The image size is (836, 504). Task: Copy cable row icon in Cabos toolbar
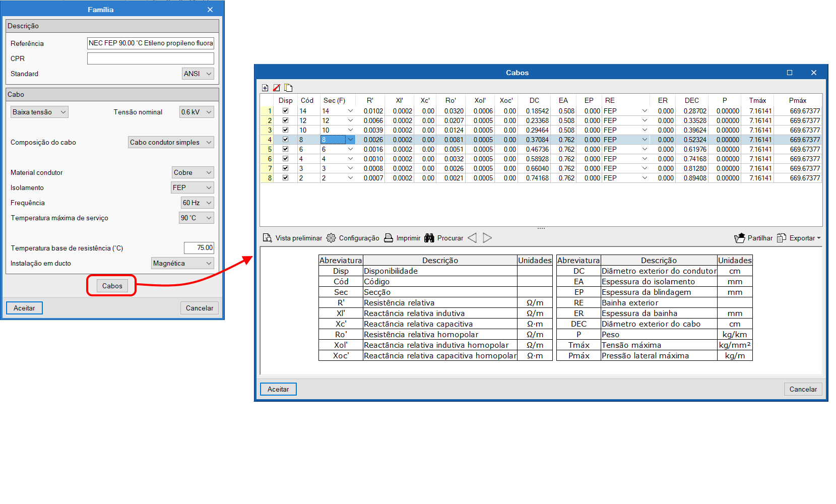[x=288, y=88]
